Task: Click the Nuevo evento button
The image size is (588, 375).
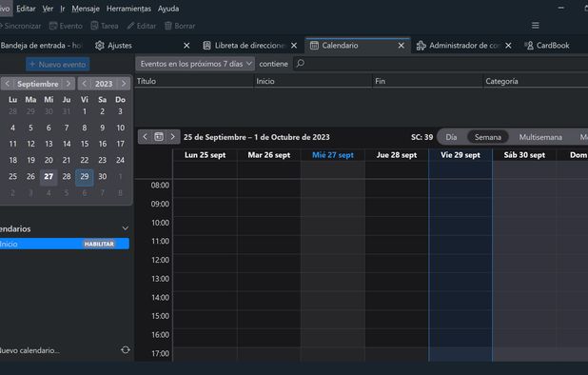Action: pos(58,65)
